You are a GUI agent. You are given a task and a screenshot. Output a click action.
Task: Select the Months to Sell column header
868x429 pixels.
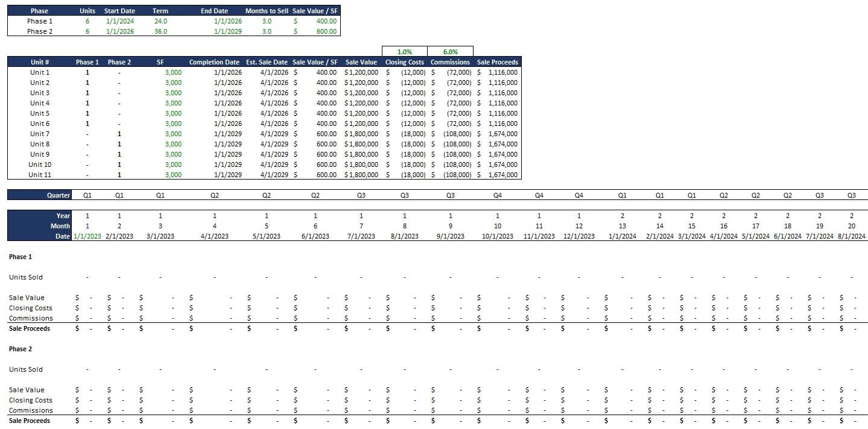point(266,10)
